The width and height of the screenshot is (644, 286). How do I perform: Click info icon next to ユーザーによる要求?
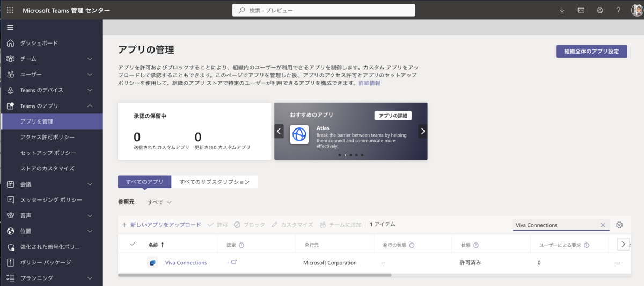tap(587, 245)
